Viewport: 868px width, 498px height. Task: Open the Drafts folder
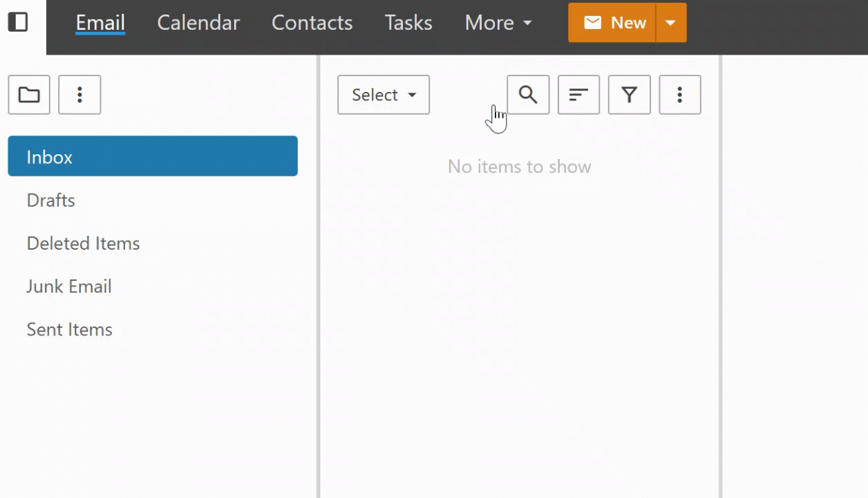pos(153,201)
